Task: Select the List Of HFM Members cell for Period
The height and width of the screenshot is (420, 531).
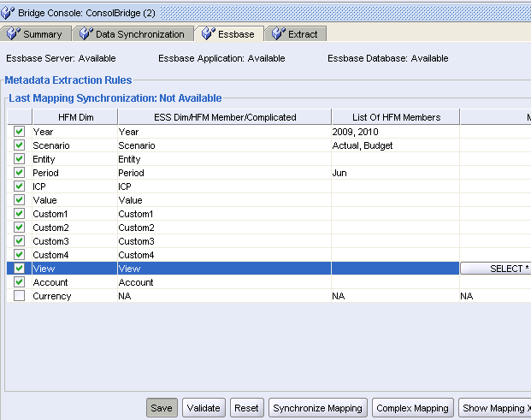Action: click(x=395, y=173)
